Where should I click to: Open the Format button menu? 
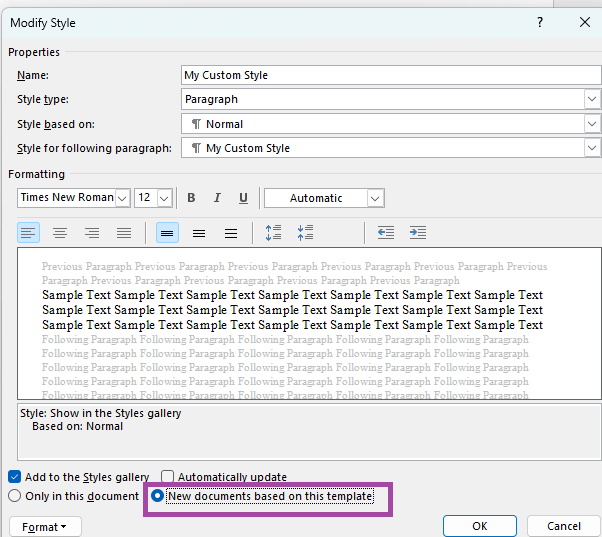(x=45, y=527)
